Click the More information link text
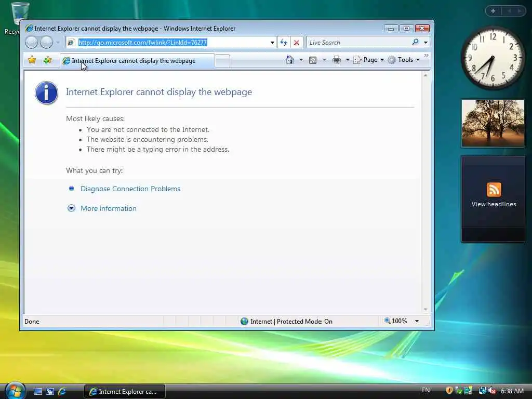 [x=109, y=208]
